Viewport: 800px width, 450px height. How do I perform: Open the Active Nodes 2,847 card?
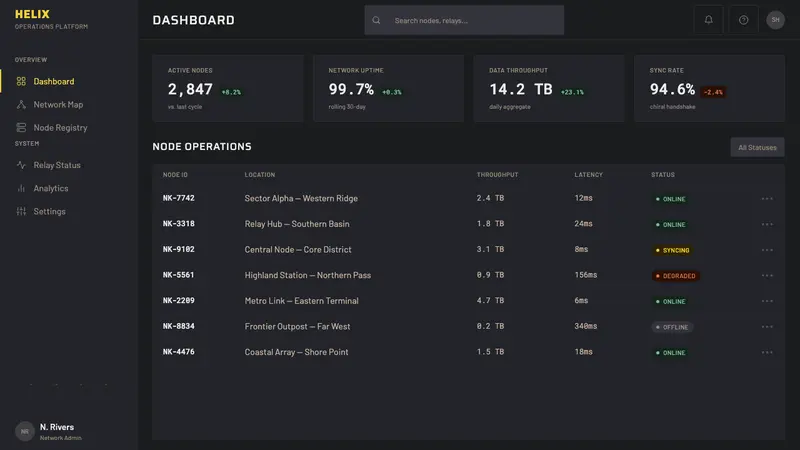click(x=228, y=88)
